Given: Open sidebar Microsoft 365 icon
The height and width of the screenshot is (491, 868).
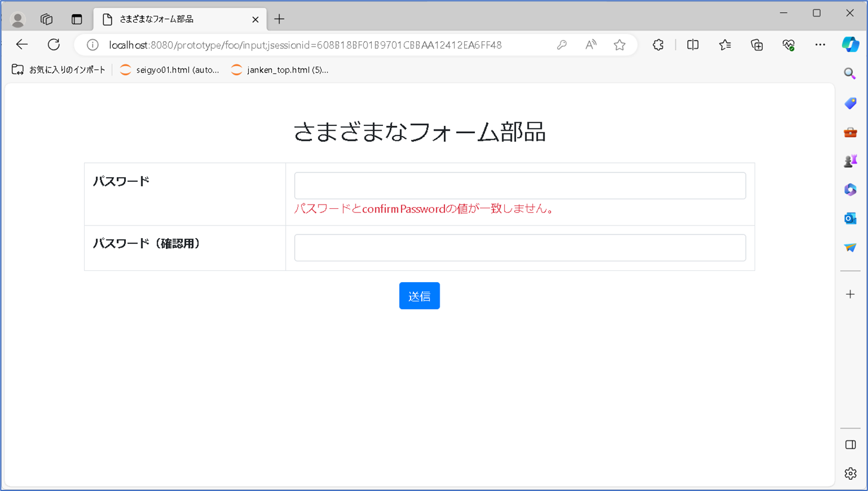Looking at the screenshot, I should (x=850, y=189).
